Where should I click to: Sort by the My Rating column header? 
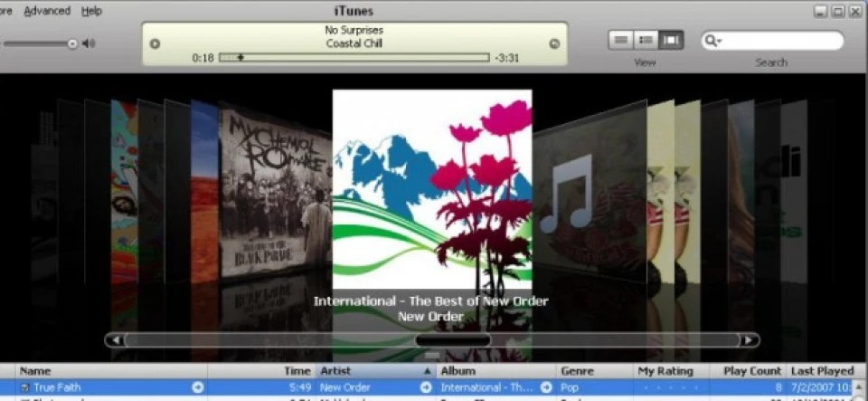672,371
